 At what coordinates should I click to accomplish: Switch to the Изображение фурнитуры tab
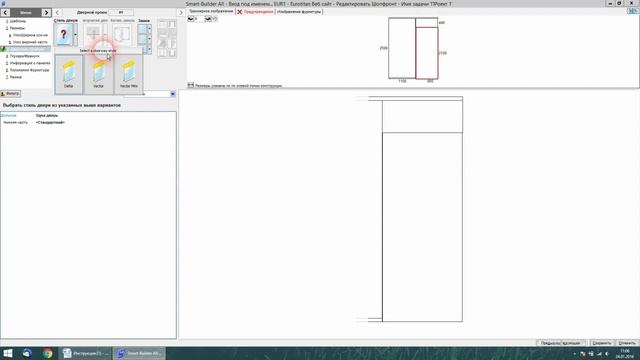(x=299, y=12)
